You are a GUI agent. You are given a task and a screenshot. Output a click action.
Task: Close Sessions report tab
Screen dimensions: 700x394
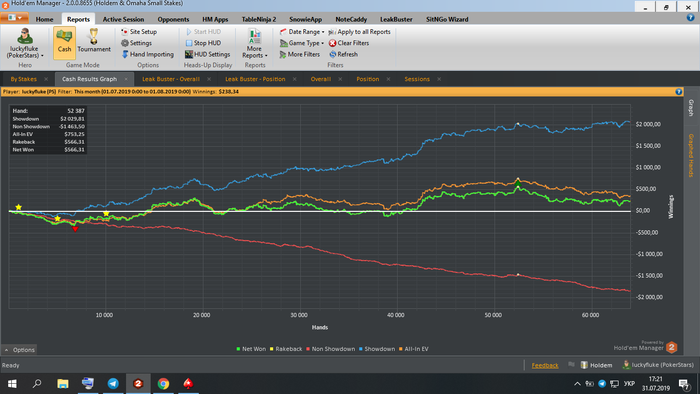[x=439, y=79]
